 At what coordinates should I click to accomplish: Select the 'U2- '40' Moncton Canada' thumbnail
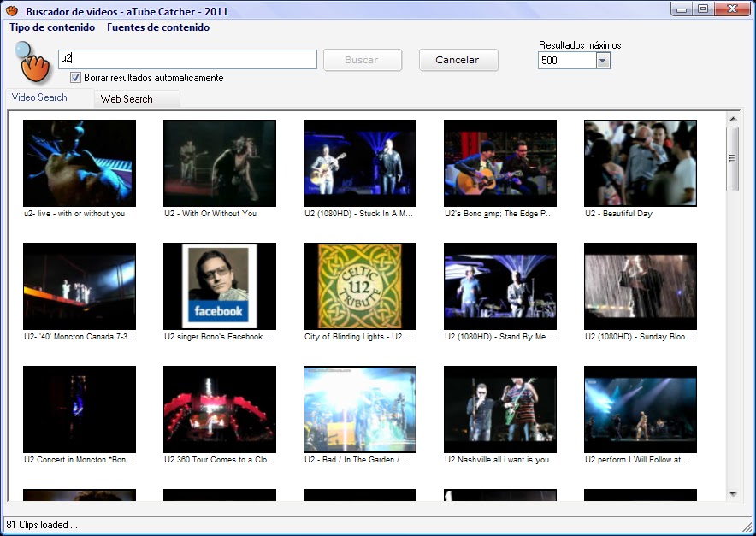80,286
